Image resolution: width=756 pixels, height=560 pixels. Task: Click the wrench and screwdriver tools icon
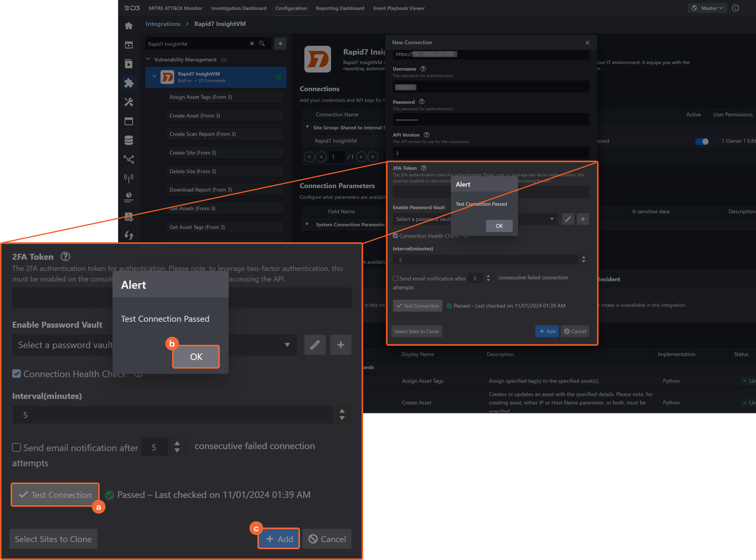(128, 102)
